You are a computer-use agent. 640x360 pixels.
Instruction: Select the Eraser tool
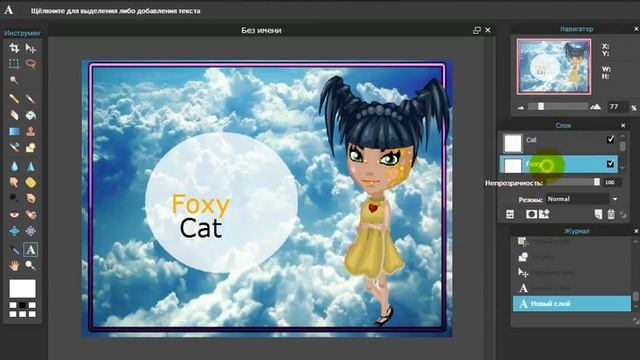click(x=14, y=115)
